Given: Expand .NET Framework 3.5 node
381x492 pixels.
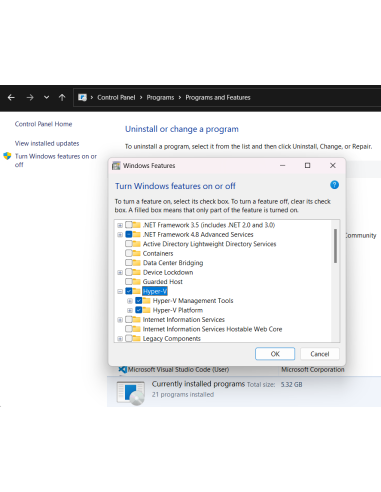Looking at the screenshot, I should pos(120,225).
